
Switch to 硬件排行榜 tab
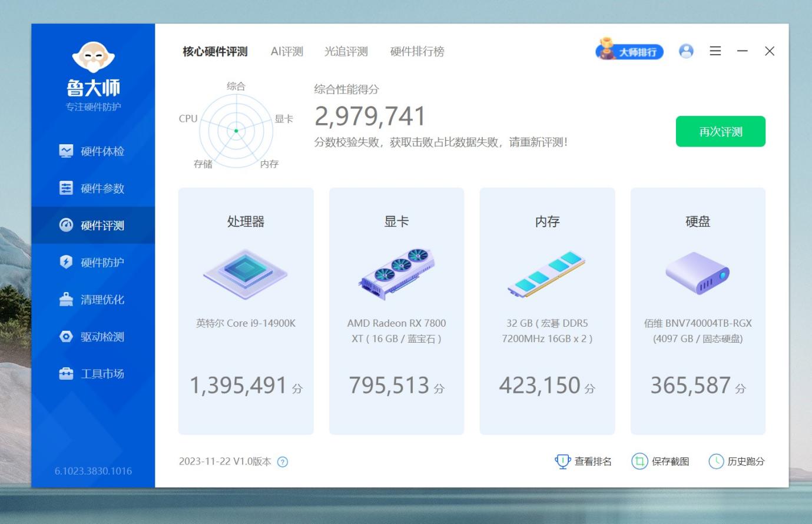[x=417, y=52]
